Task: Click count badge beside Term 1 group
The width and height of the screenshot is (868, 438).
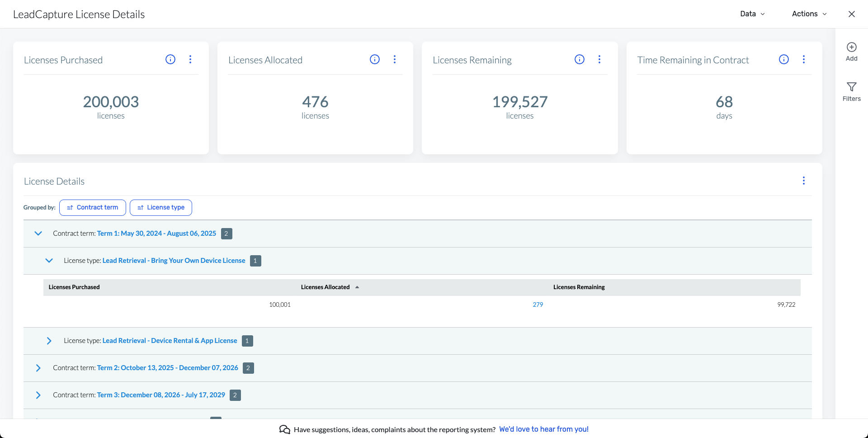Action: pos(226,233)
